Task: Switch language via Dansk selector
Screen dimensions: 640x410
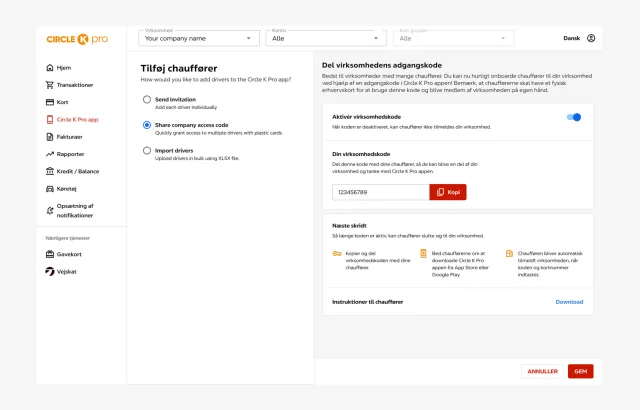Action: (571, 38)
